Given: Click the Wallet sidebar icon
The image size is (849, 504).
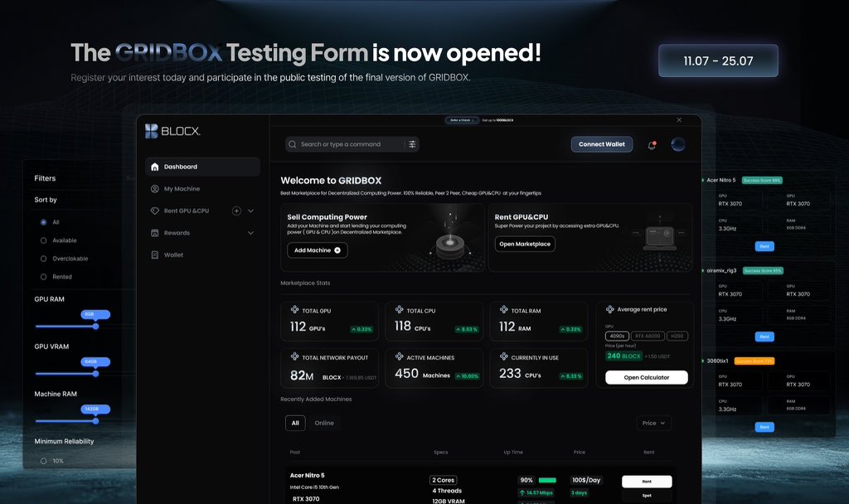Looking at the screenshot, I should 154,255.
